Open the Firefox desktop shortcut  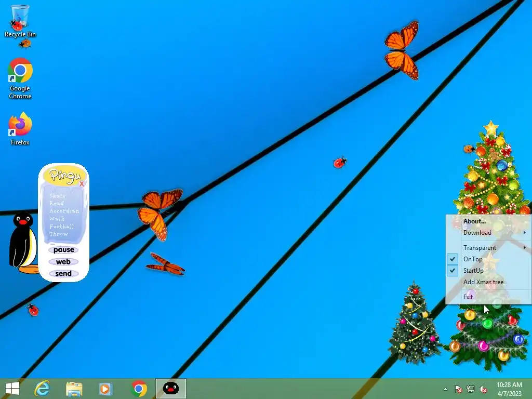tap(20, 129)
